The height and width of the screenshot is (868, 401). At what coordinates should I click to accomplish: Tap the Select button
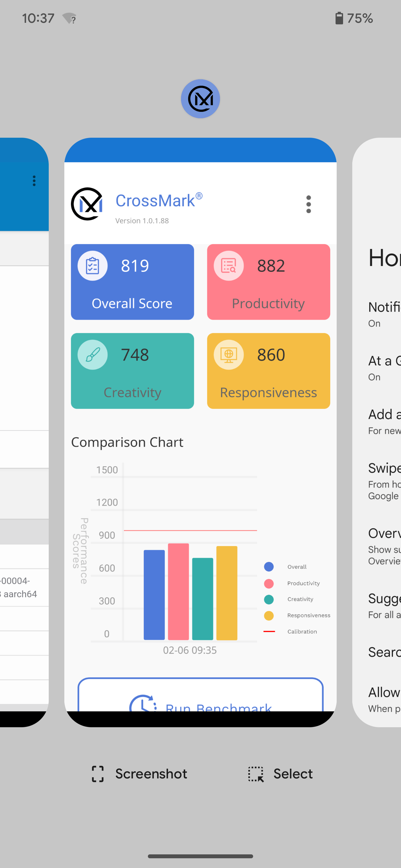click(280, 774)
